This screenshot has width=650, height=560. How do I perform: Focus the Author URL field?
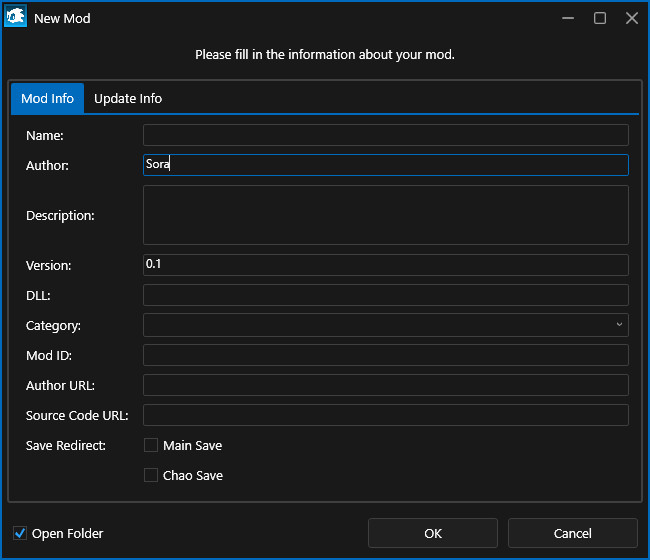click(x=385, y=385)
